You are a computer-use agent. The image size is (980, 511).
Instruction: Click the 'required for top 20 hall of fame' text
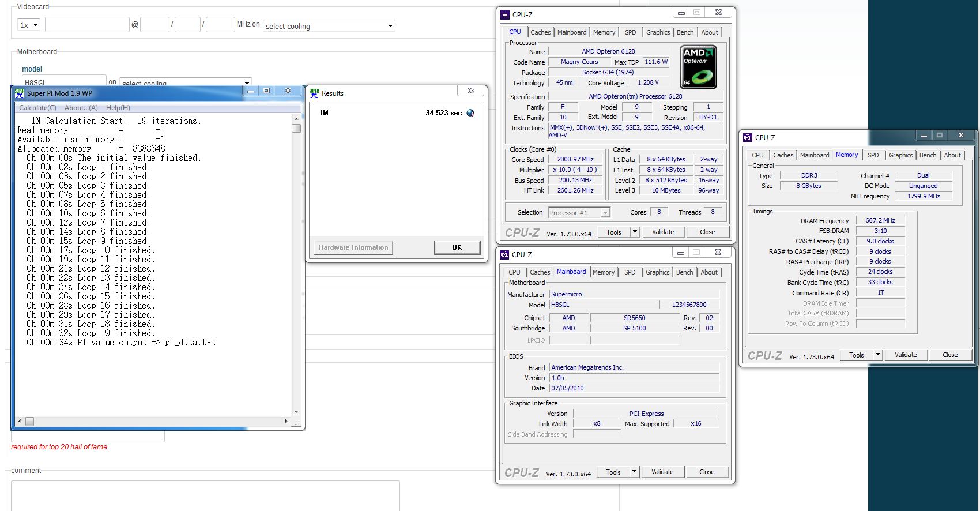point(59,447)
